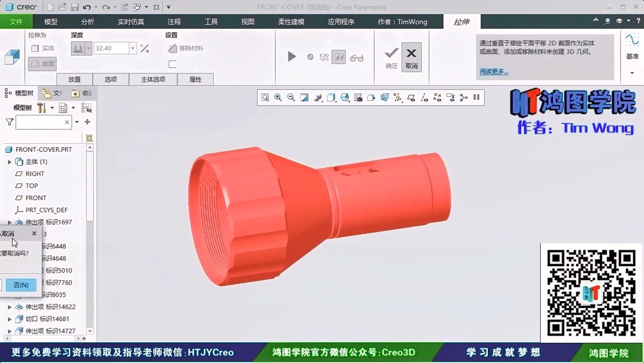644x363 pixels.
Task: Select the Zoom In tool in graphics toolbar
Action: [x=278, y=97]
